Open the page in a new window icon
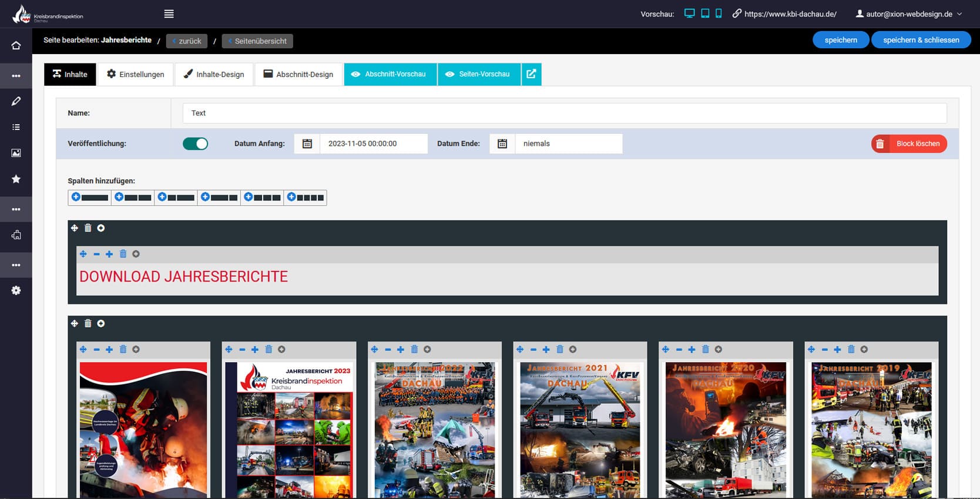980x499 pixels. click(531, 74)
